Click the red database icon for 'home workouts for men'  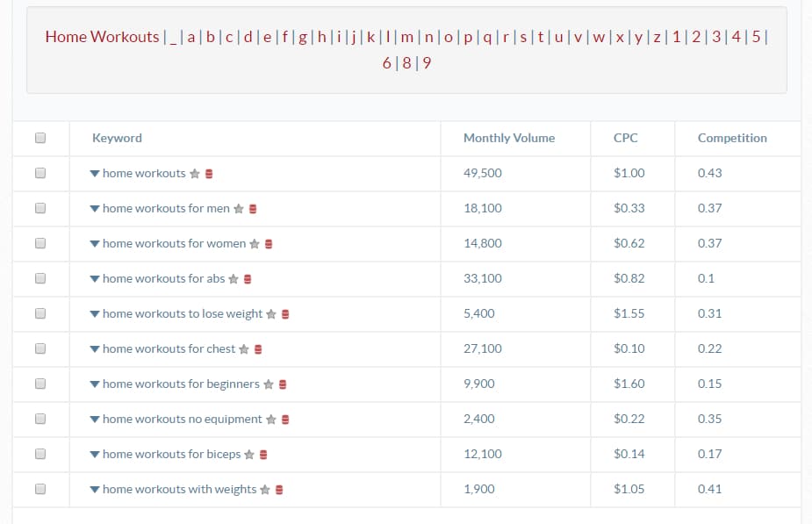click(x=253, y=209)
